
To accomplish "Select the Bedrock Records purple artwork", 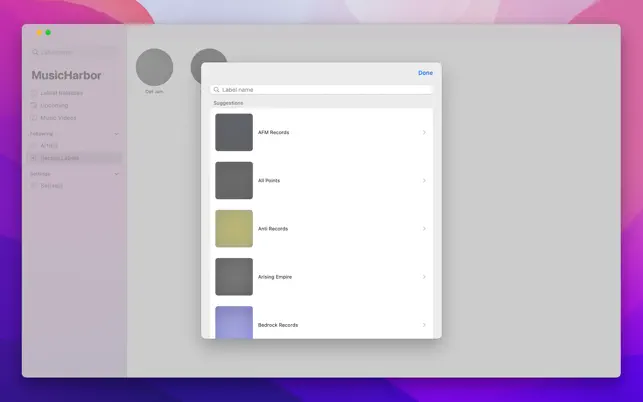I will (x=234, y=322).
